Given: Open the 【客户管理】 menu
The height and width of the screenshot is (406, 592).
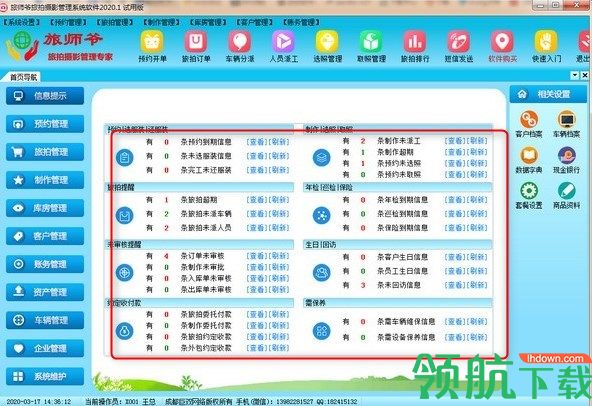Looking at the screenshot, I should 254,22.
